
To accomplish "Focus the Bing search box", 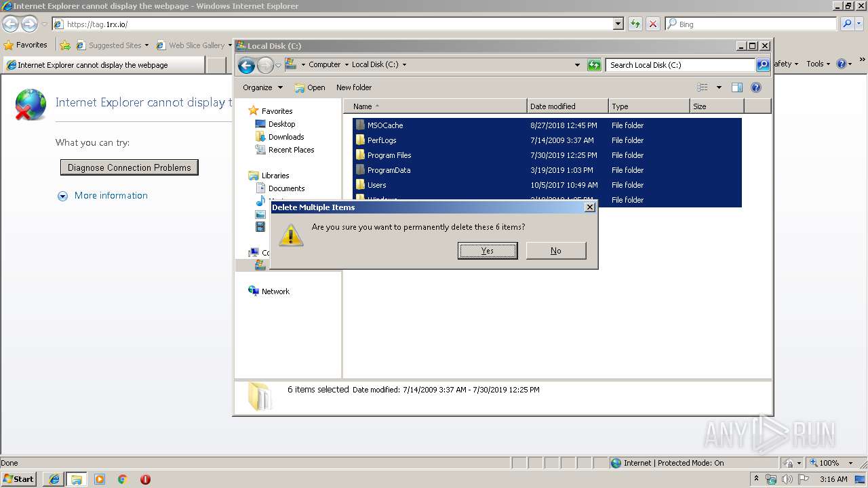I will [751, 24].
